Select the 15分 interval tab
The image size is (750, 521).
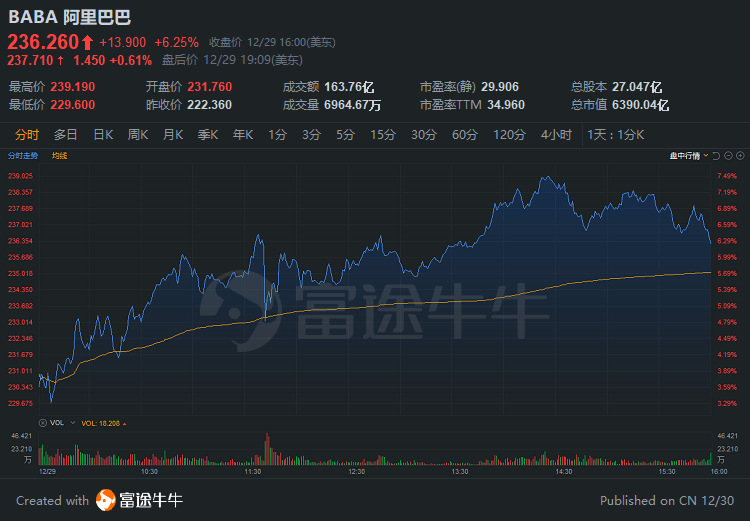pos(383,135)
